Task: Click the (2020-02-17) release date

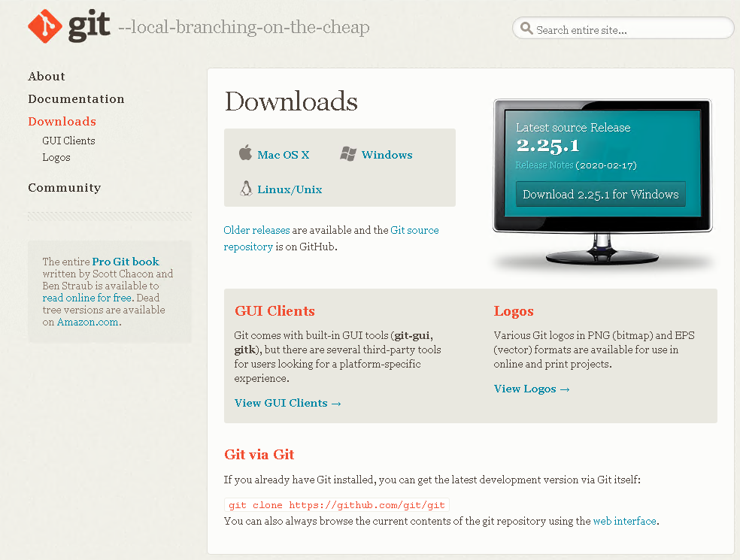Action: point(606,165)
